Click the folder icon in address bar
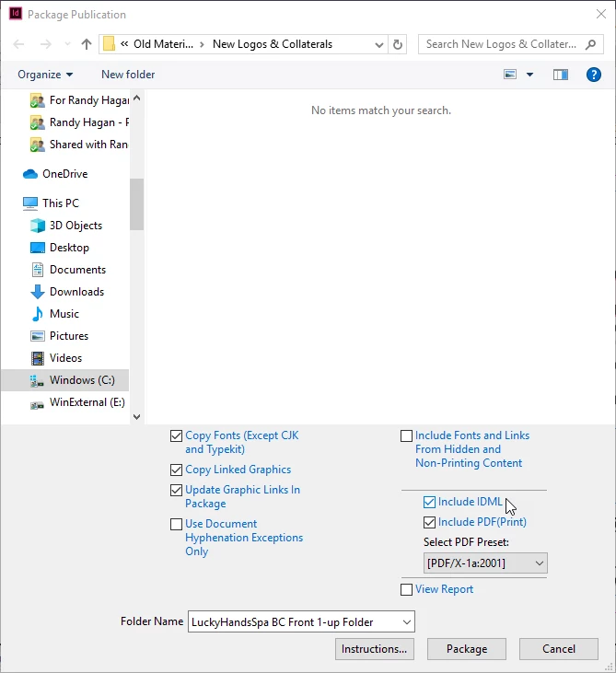Viewport: 616px width, 673px height. [x=109, y=44]
